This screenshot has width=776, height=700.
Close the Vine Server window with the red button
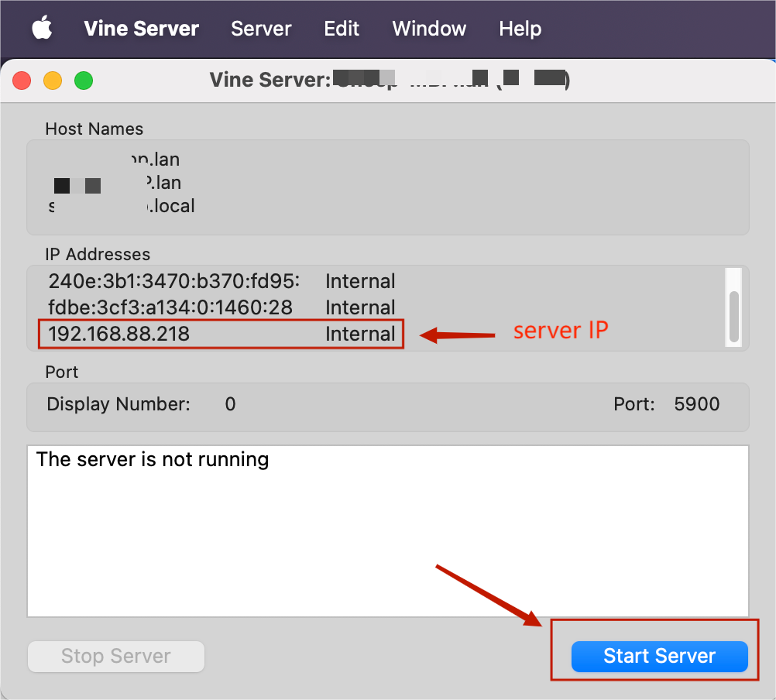tap(22, 80)
